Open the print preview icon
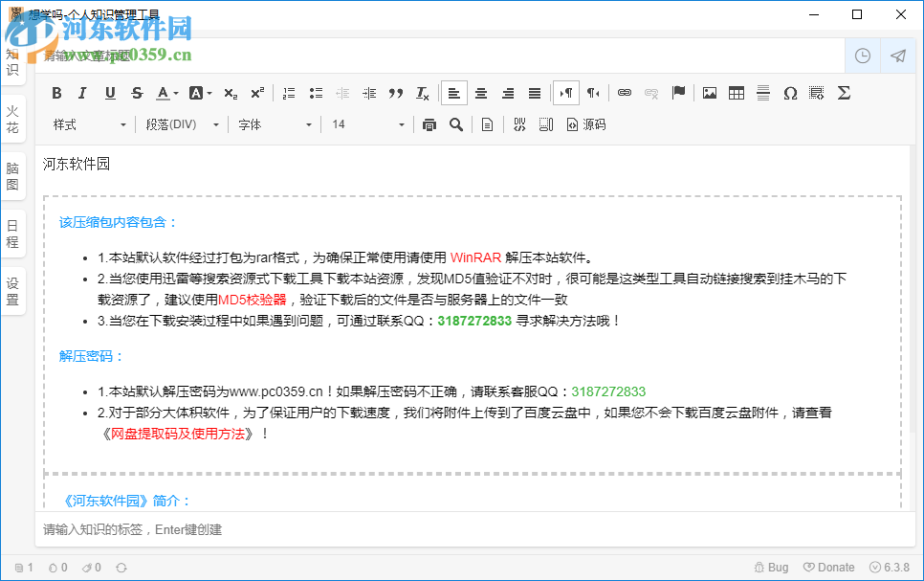 pyautogui.click(x=429, y=123)
